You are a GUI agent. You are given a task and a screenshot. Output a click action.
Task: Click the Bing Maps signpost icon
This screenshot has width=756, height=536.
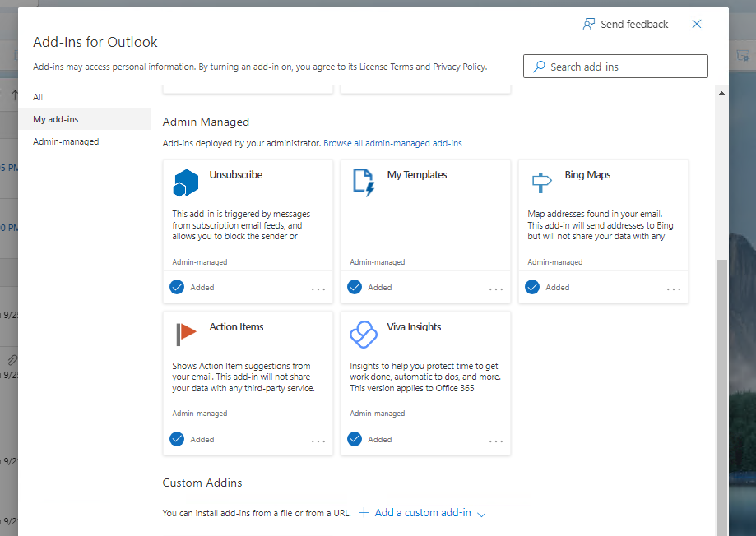[x=541, y=182]
